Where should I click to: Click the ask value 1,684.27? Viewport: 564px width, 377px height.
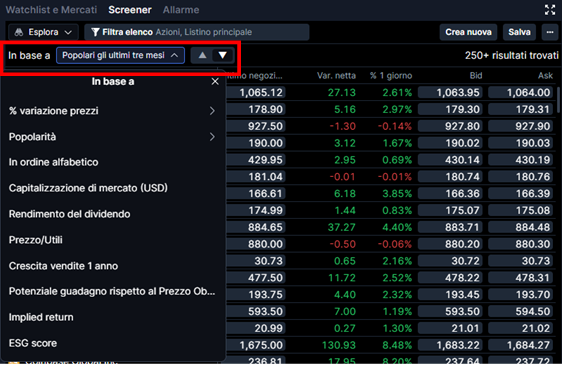click(x=520, y=345)
